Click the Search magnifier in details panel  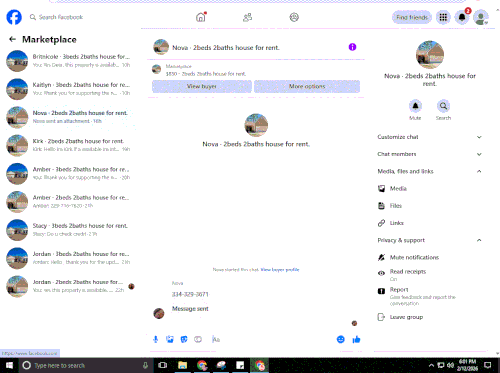(443, 106)
